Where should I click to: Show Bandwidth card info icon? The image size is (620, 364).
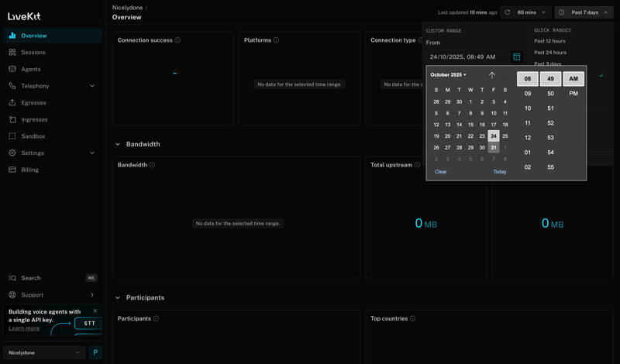point(152,165)
